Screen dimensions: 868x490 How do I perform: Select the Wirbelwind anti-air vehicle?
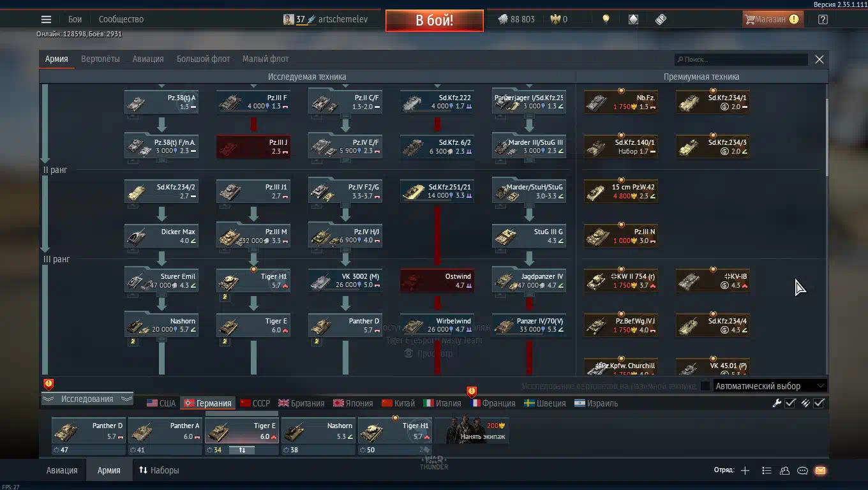click(437, 325)
